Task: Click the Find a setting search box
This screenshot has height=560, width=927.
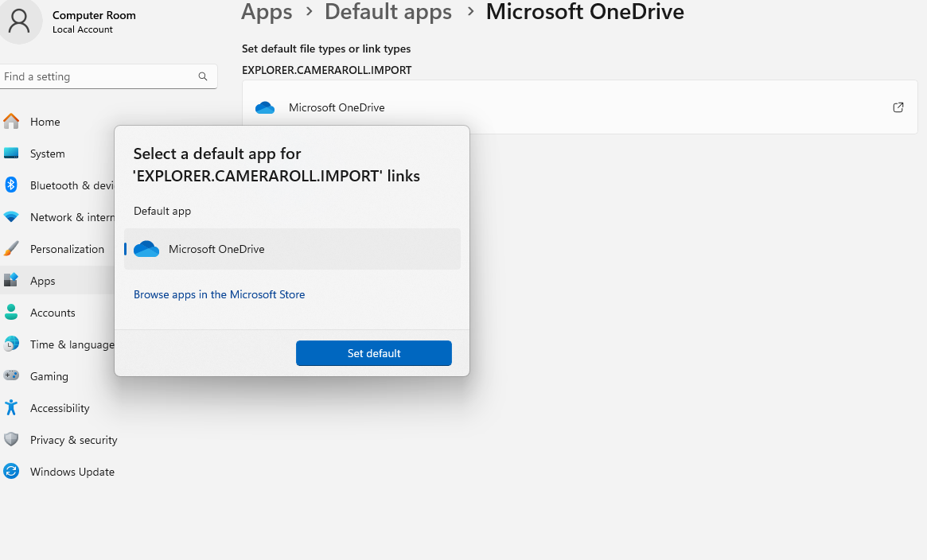Action: [108, 76]
